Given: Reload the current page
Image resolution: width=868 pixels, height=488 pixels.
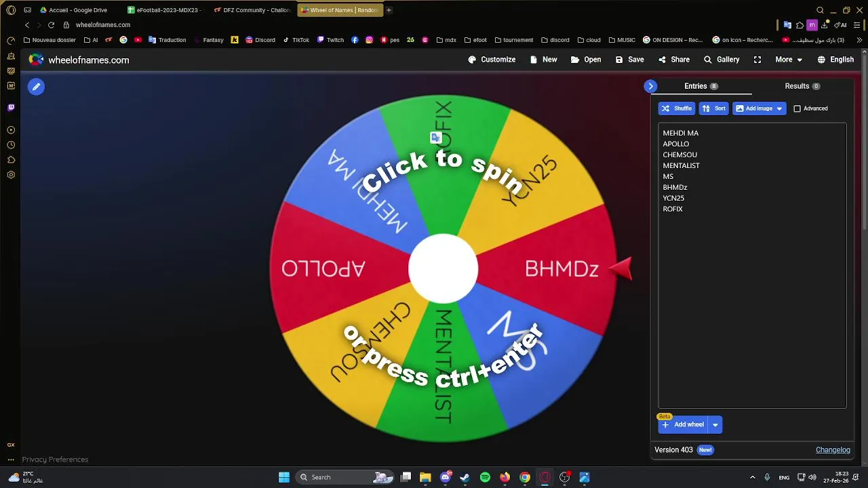Looking at the screenshot, I should (x=51, y=25).
